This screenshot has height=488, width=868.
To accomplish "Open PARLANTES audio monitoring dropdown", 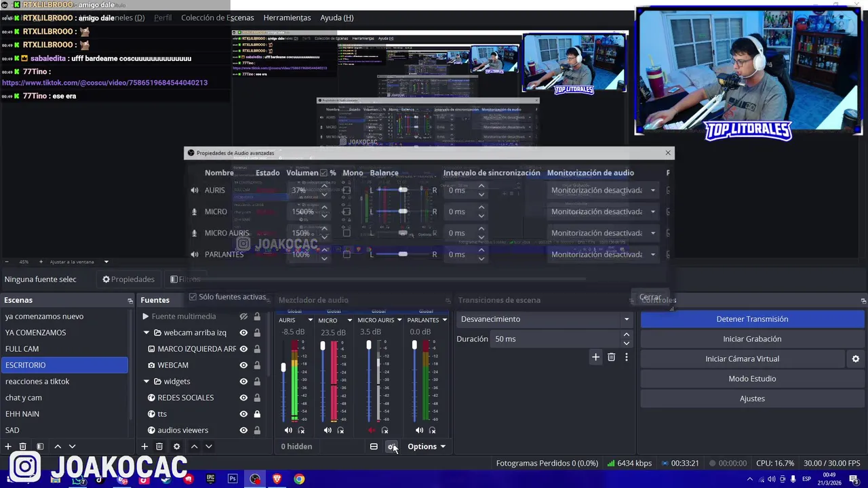I will point(603,255).
